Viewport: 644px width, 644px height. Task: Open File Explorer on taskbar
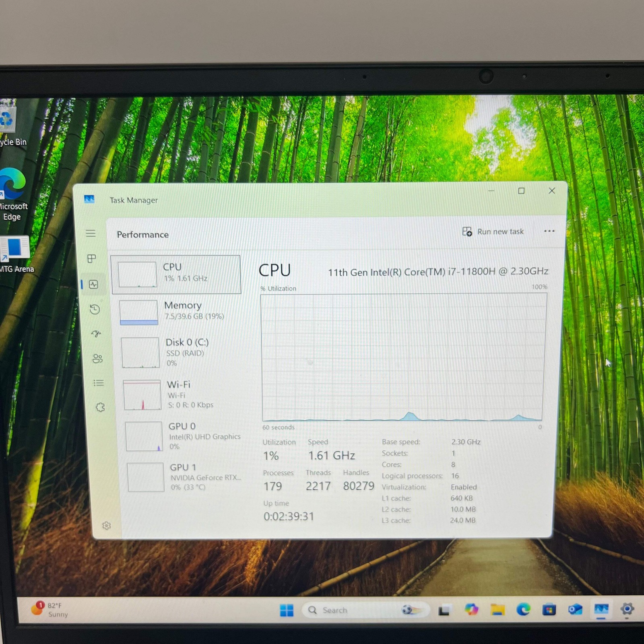coord(497,610)
